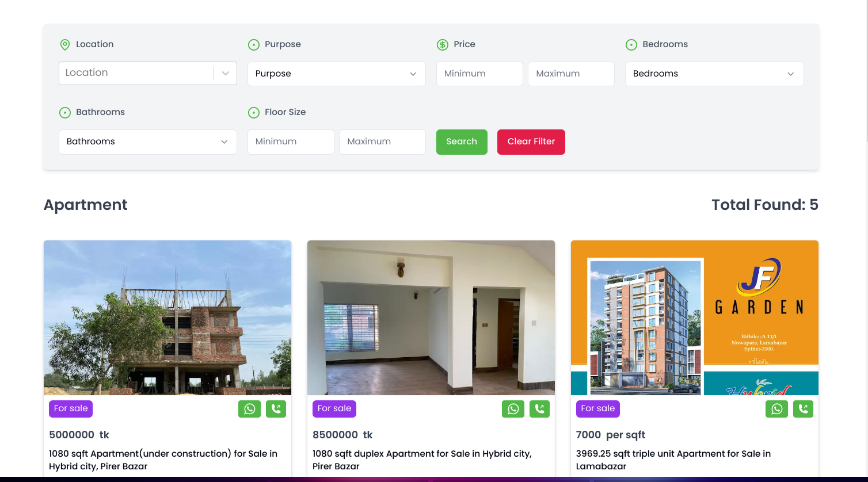Click the JF Garden listing thumbnail

(694, 318)
